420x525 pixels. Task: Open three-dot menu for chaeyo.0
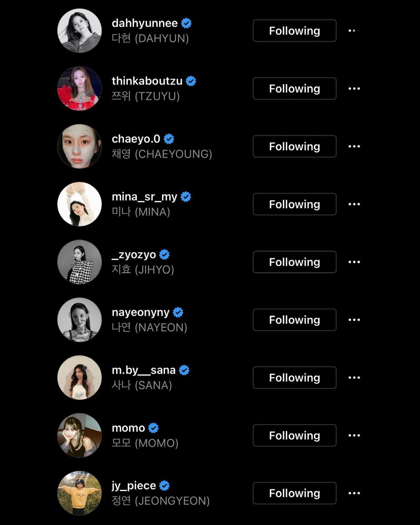[354, 146]
